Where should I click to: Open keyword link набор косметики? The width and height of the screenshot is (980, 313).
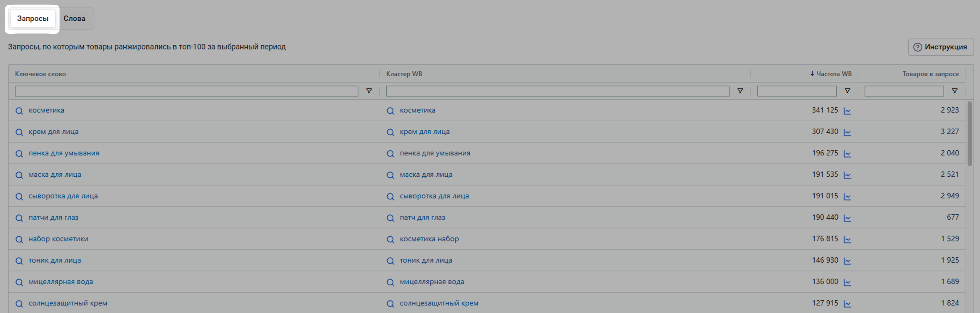point(58,239)
